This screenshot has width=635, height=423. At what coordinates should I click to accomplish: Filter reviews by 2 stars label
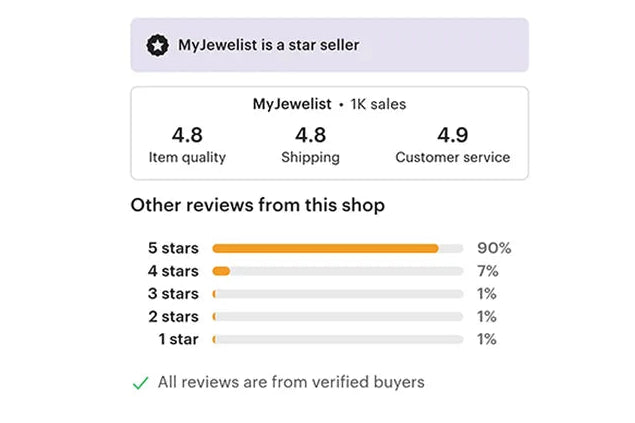pyautogui.click(x=173, y=317)
